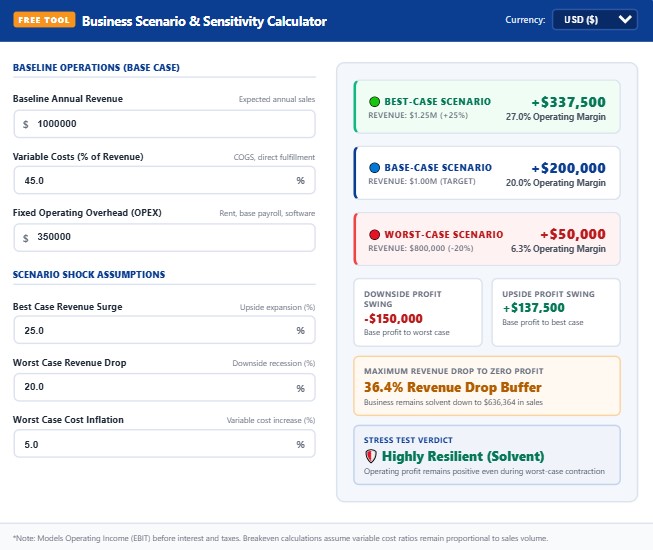The image size is (653, 550).
Task: Open the Currency USD ($) dropdown
Action: 594,20
